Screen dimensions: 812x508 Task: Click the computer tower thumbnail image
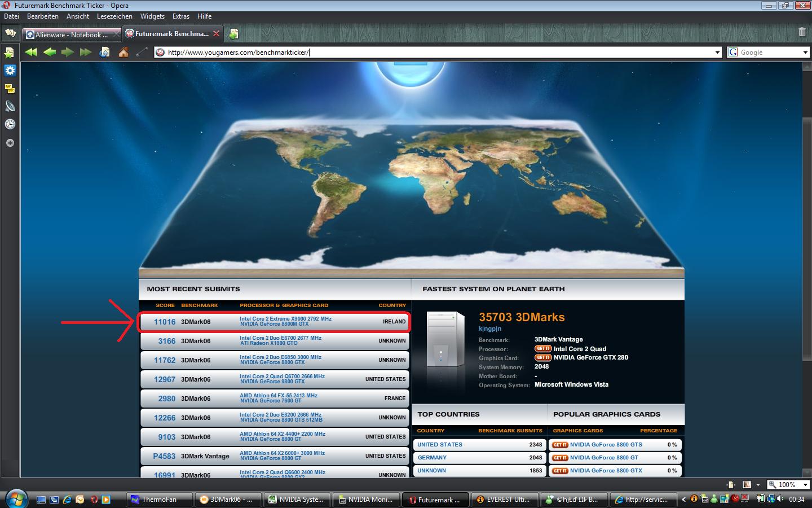445,340
